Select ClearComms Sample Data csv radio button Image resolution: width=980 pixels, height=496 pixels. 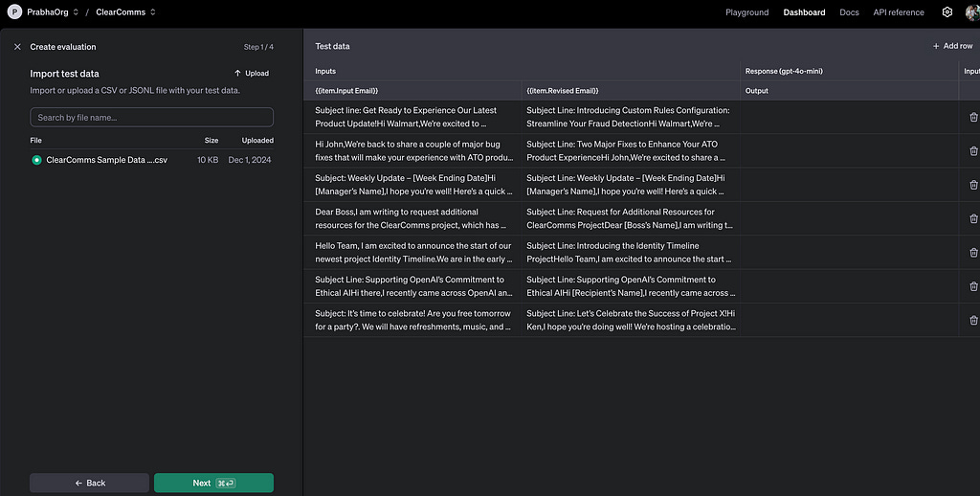point(36,160)
